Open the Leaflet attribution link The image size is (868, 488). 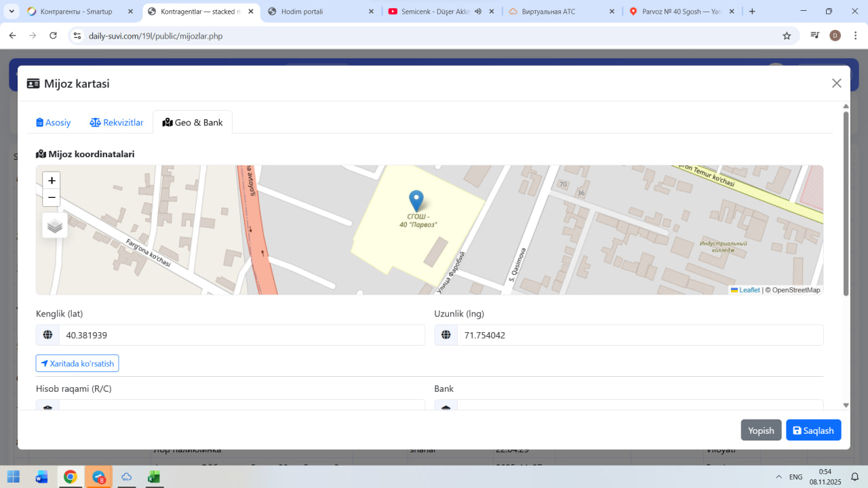[x=749, y=290]
